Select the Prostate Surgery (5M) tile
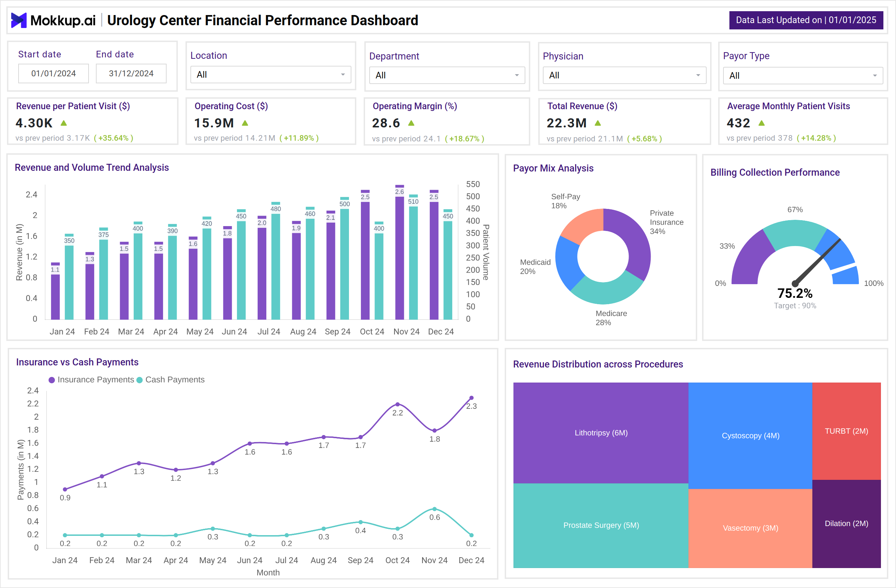The image size is (896, 588). click(x=601, y=525)
